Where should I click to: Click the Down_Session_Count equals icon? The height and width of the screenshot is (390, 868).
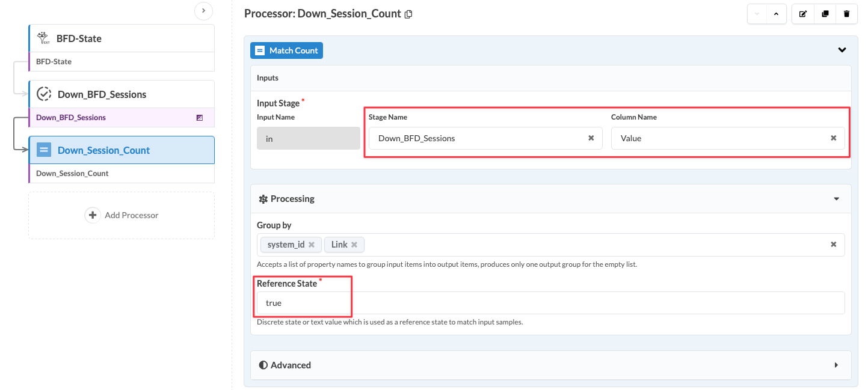[x=44, y=150]
